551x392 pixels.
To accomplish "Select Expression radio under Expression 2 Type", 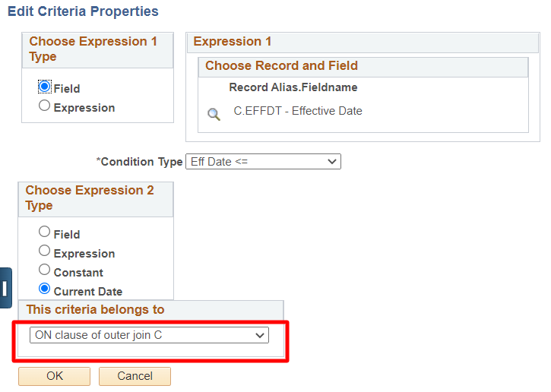I will click(x=44, y=251).
